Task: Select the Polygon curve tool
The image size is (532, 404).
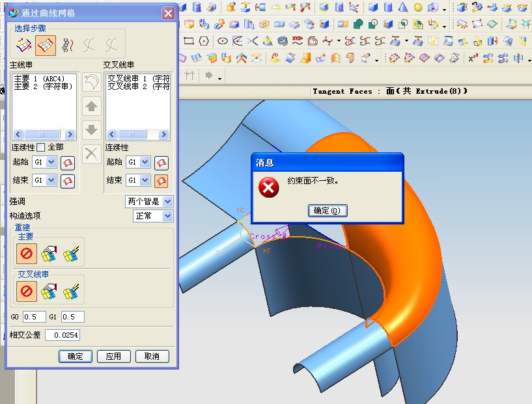Action: [204, 42]
